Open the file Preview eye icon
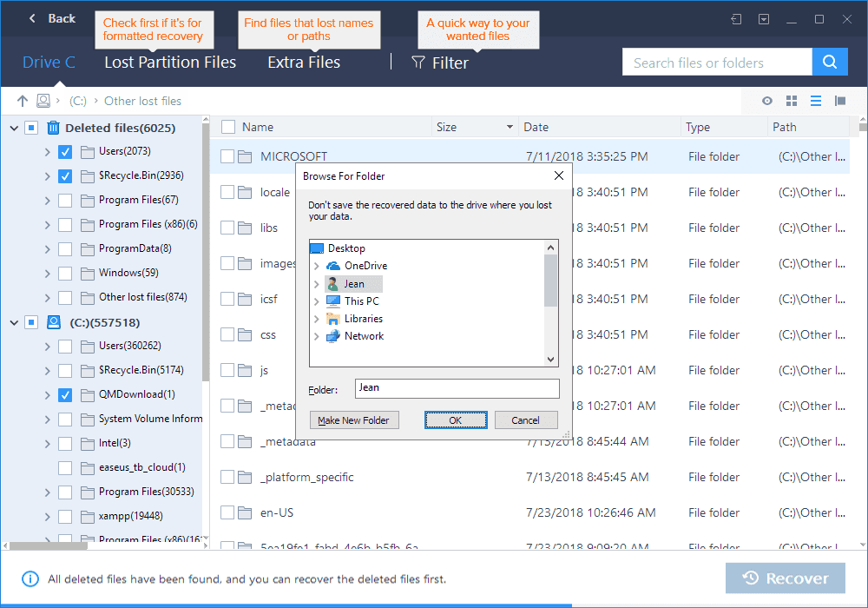Image resolution: width=868 pixels, height=608 pixels. tap(767, 100)
